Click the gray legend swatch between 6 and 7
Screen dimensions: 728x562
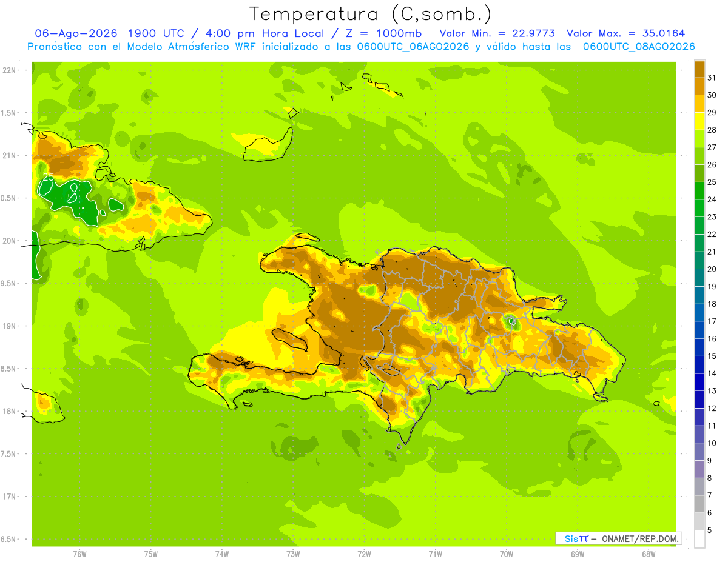(x=699, y=504)
